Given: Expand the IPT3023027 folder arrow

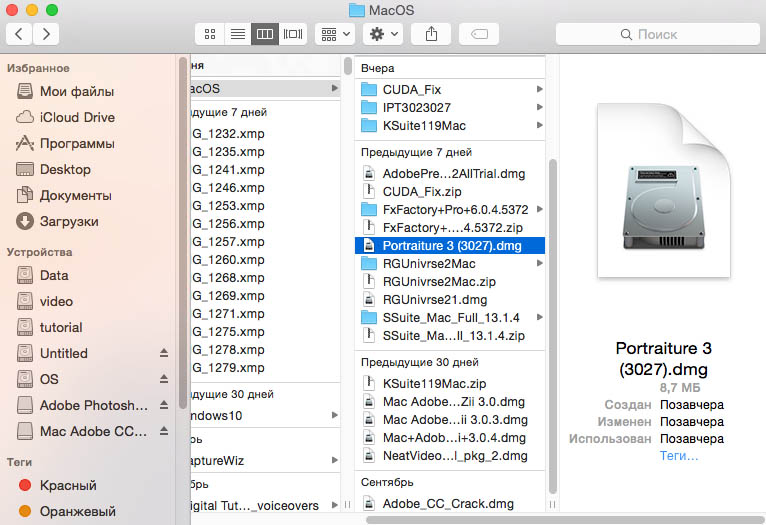Looking at the screenshot, I should pyautogui.click(x=539, y=107).
